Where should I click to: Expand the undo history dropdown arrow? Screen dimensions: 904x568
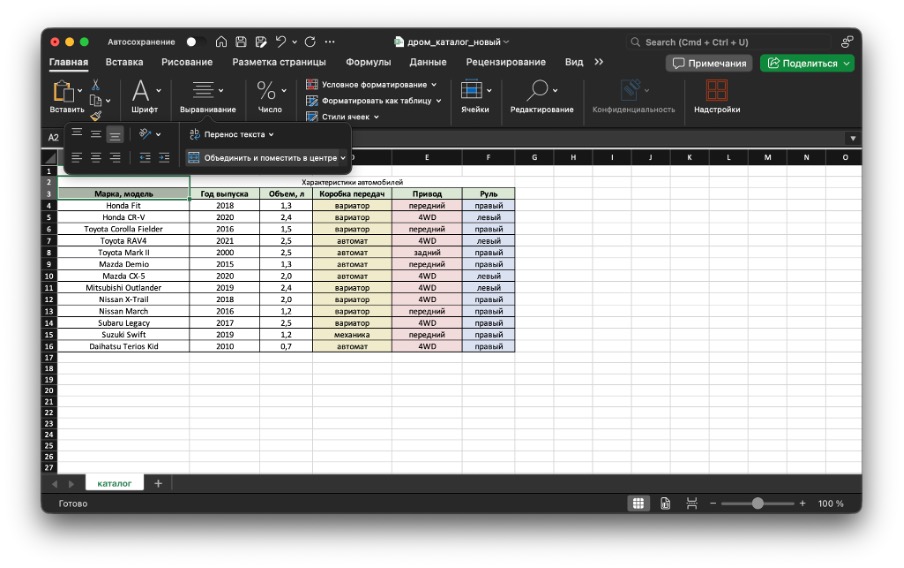pyautogui.click(x=295, y=42)
